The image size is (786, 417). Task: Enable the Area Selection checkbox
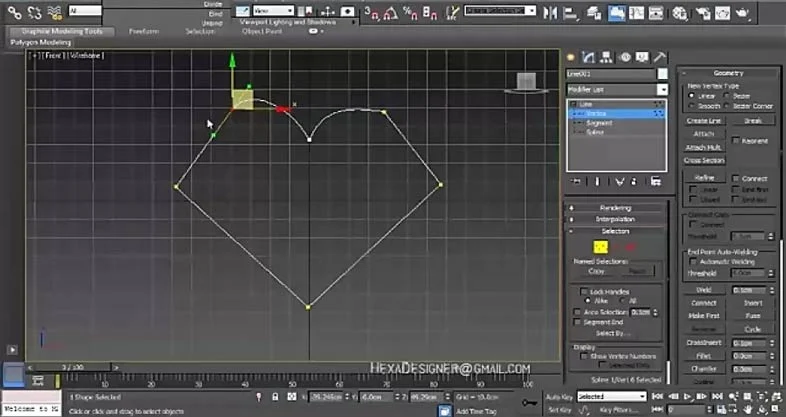pos(577,312)
